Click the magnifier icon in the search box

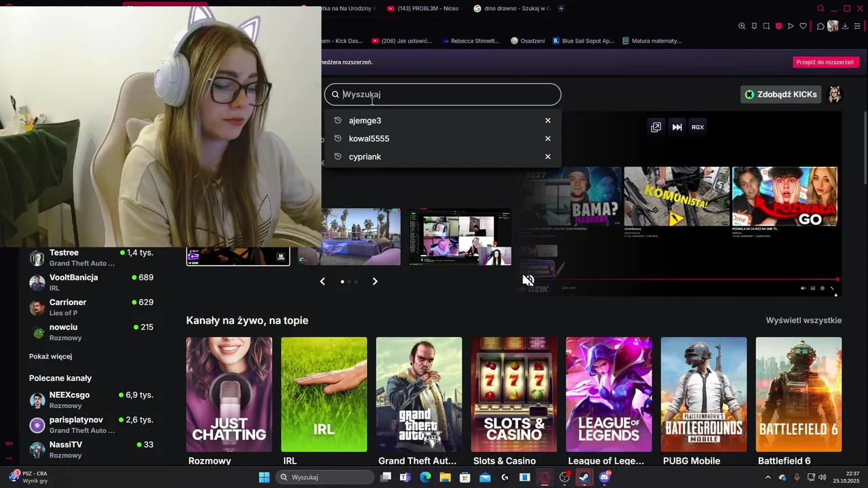[335, 94]
